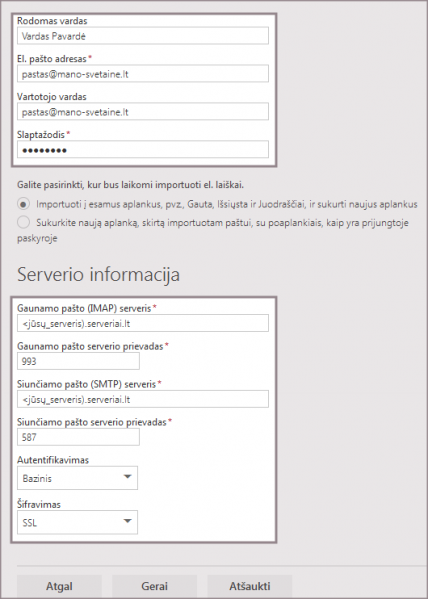Click the 'Siunčiamo pašto serverio prievadas' label
This screenshot has height=599, width=428.
92,422
